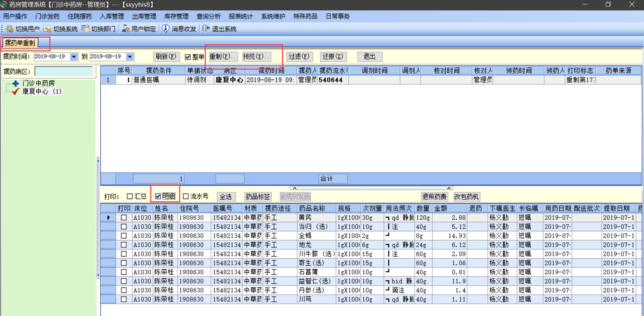This screenshot has width=644, height=316.
Task: Click the 刷新(F) refresh button
Action: click(x=166, y=56)
